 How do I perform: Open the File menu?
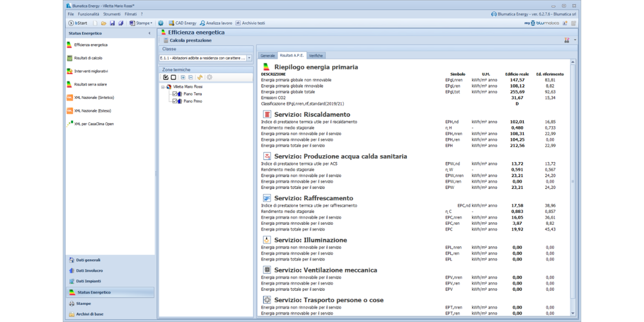tap(71, 14)
